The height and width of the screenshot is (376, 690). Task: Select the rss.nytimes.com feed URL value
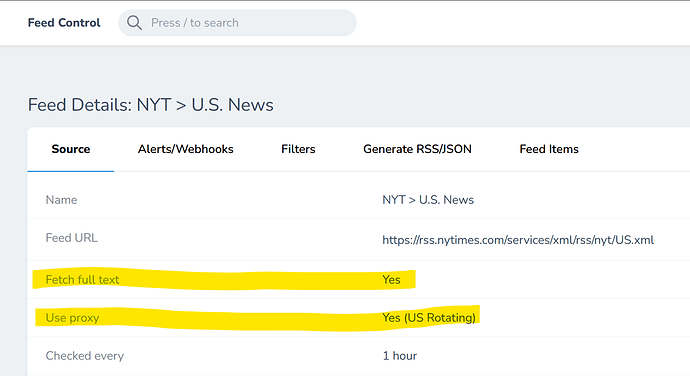coord(518,240)
